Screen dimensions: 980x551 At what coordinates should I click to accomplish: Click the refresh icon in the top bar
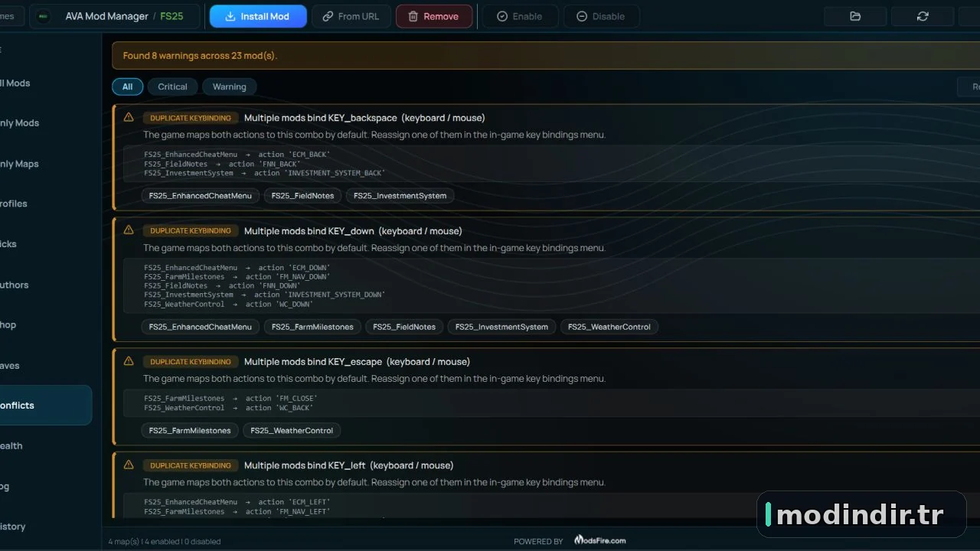coord(923,16)
